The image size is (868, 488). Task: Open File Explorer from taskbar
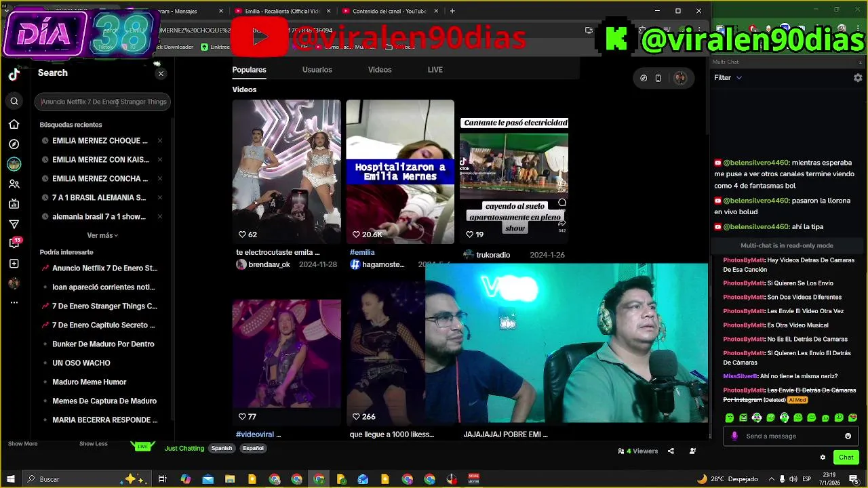tap(230, 479)
